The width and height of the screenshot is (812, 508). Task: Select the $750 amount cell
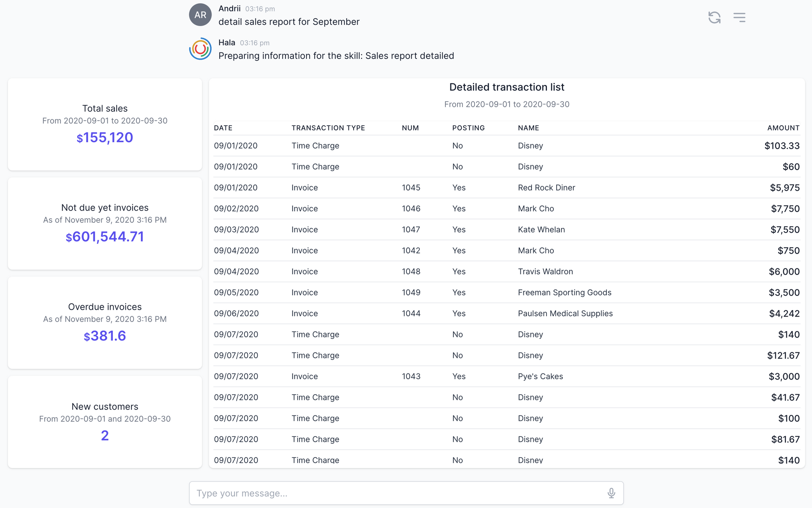[788, 250]
